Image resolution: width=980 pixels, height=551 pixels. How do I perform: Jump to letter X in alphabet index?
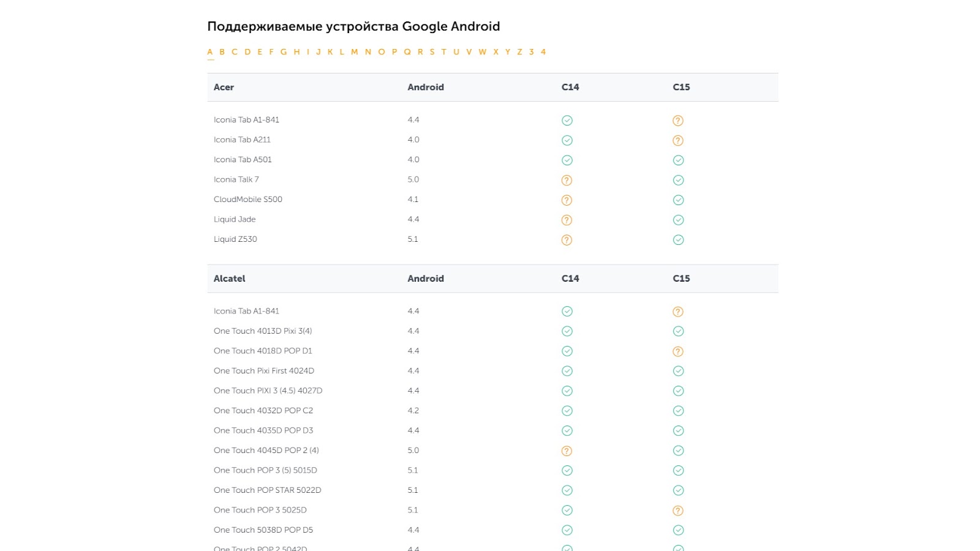point(496,52)
